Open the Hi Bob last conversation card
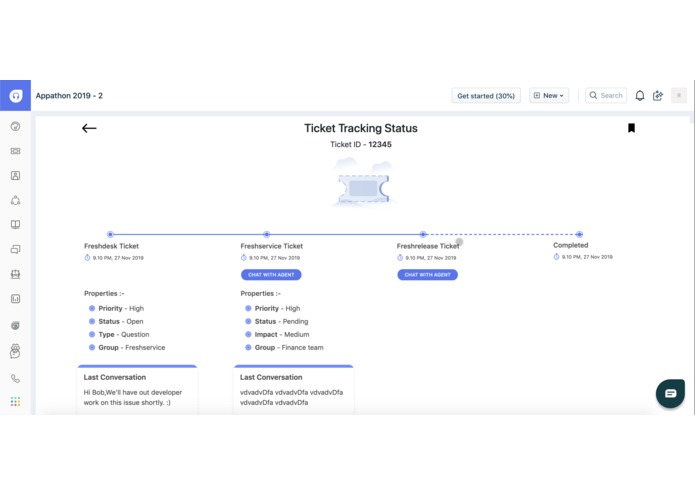Image resolution: width=695 pixels, height=494 pixels. [137, 390]
